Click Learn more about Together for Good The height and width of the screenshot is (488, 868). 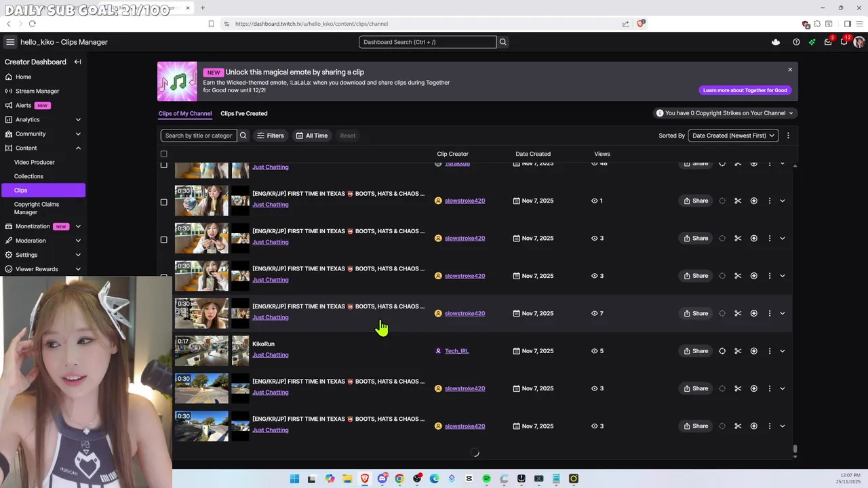tap(745, 90)
